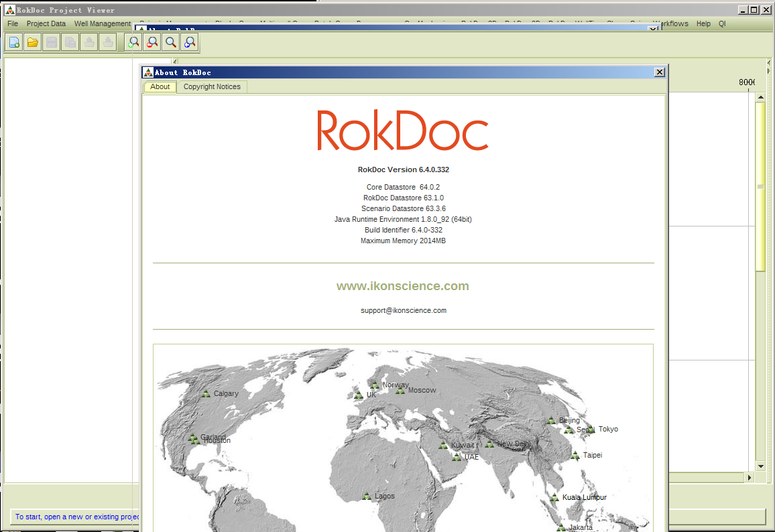Viewport: 775px width, 532px height.
Task: Open the QI menu
Action: point(722,23)
